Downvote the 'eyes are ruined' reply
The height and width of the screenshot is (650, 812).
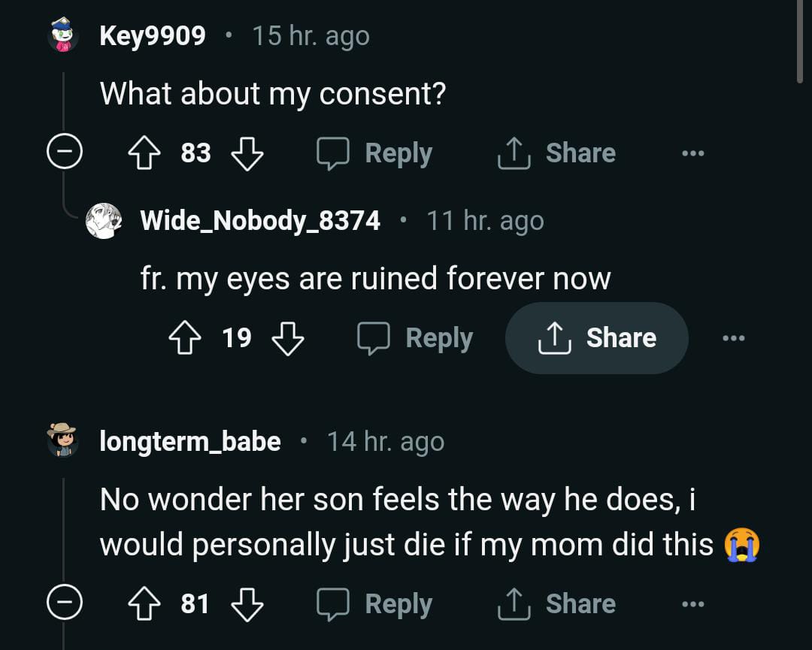[x=287, y=338]
